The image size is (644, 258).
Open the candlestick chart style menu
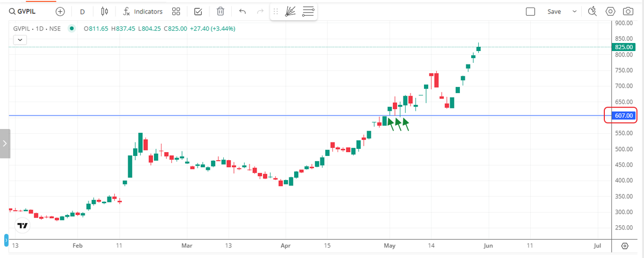[105, 11]
